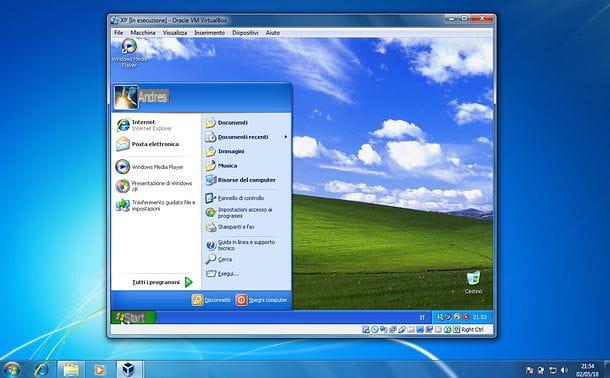This screenshot has height=378, width=610.
Task: Open the Immagini folder
Action: 225,151
